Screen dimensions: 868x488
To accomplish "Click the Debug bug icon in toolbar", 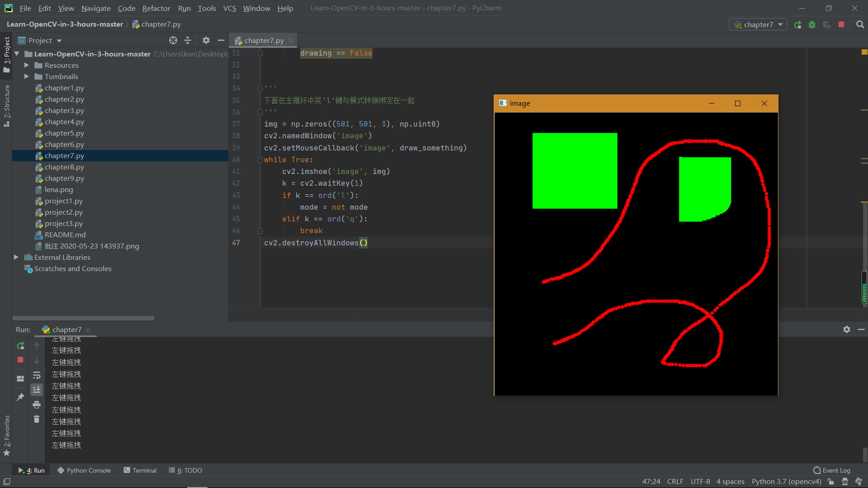I will [x=812, y=25].
